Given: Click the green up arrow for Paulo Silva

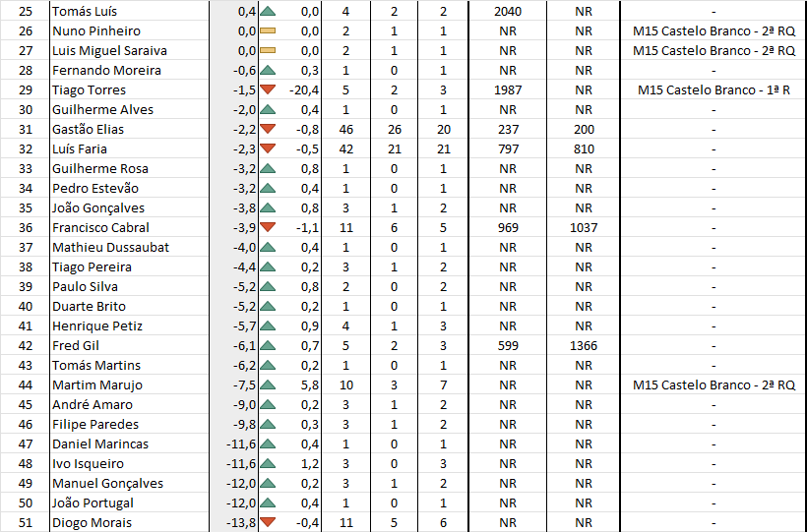Looking at the screenshot, I should [268, 286].
